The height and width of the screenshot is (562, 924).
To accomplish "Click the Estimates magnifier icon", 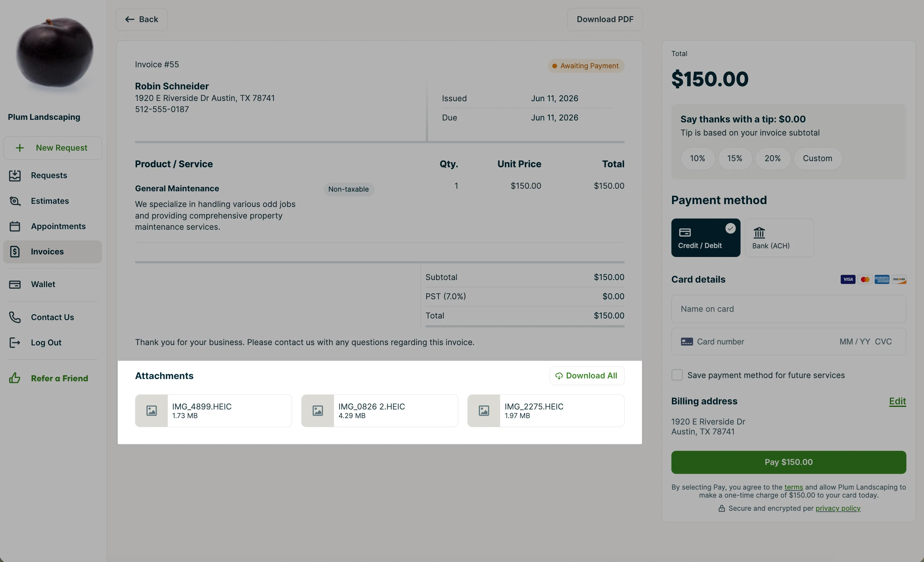I will (15, 201).
